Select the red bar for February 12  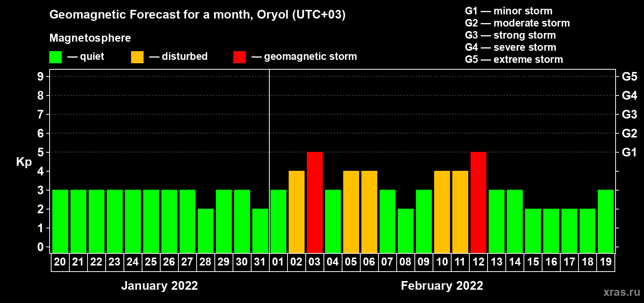tap(478, 202)
